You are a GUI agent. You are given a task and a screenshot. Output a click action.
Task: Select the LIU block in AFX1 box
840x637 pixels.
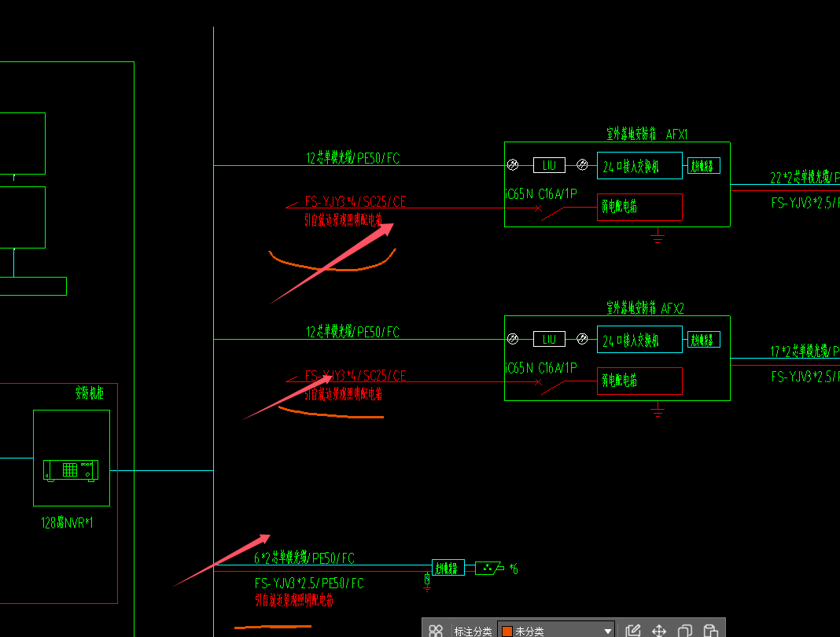549,165
